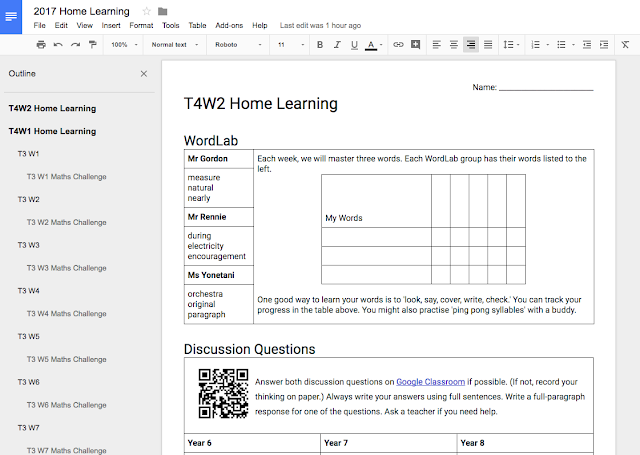This screenshot has height=455, width=640.
Task: Open the move-to-folder icon
Action: coord(162,11)
